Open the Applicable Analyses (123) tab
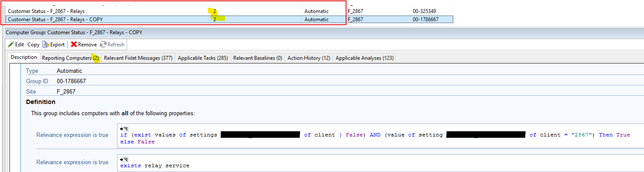This screenshot has width=644, height=172. pos(364,58)
